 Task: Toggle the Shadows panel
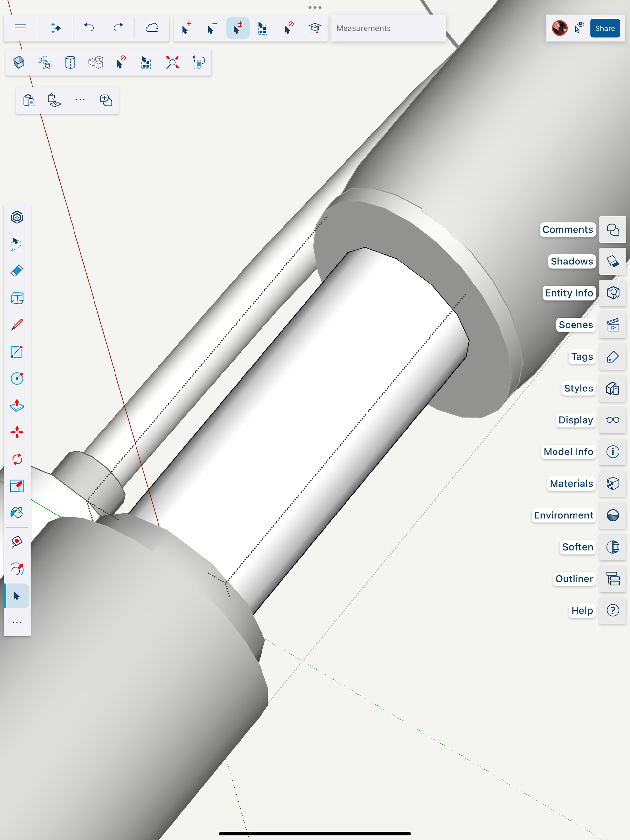(613, 261)
